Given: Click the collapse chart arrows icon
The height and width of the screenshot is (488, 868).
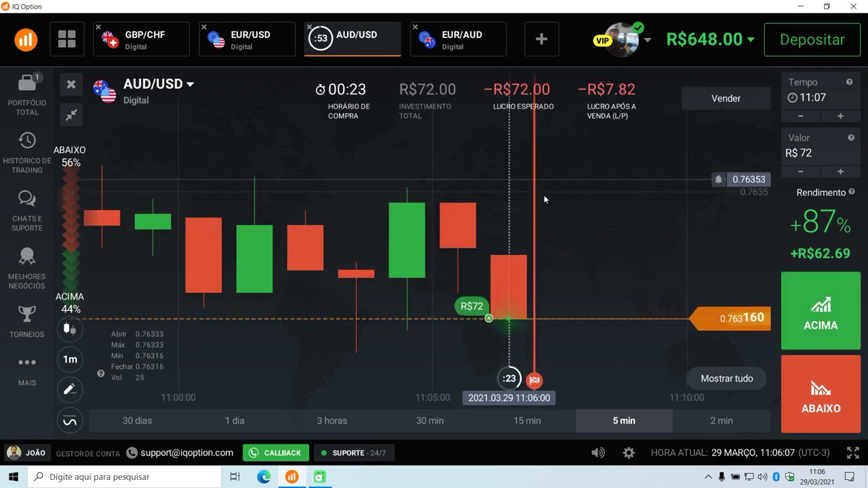Looking at the screenshot, I should (x=71, y=115).
